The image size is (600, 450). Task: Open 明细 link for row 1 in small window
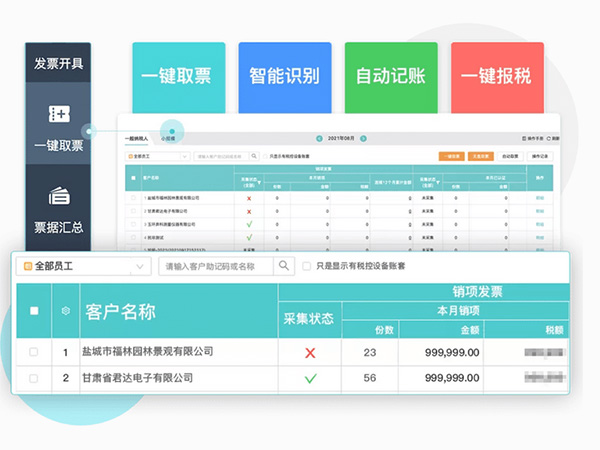pyautogui.click(x=540, y=198)
